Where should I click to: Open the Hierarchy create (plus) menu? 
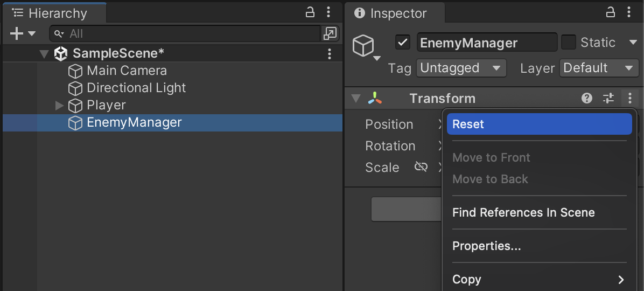(22, 34)
